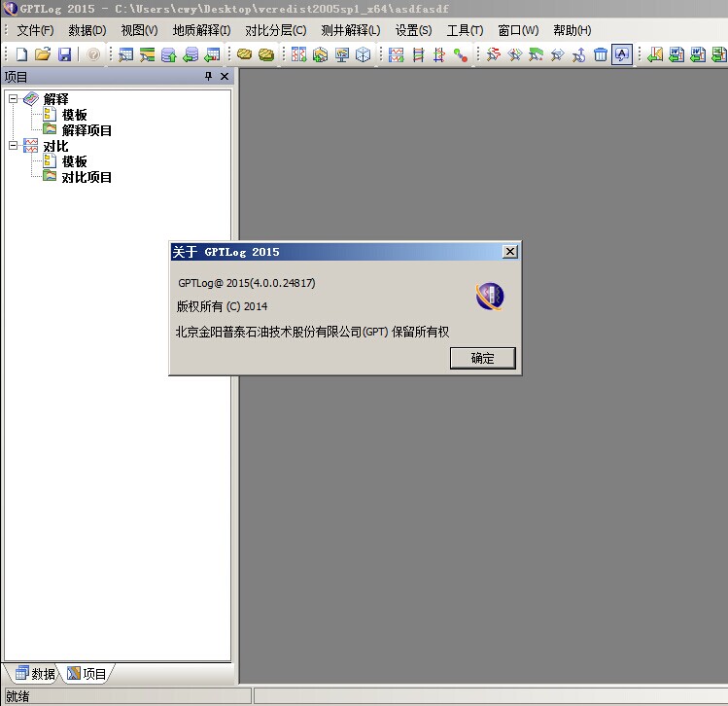Image resolution: width=728 pixels, height=706 pixels.
Task: Open the 设置(S) menu
Action: pos(413,30)
